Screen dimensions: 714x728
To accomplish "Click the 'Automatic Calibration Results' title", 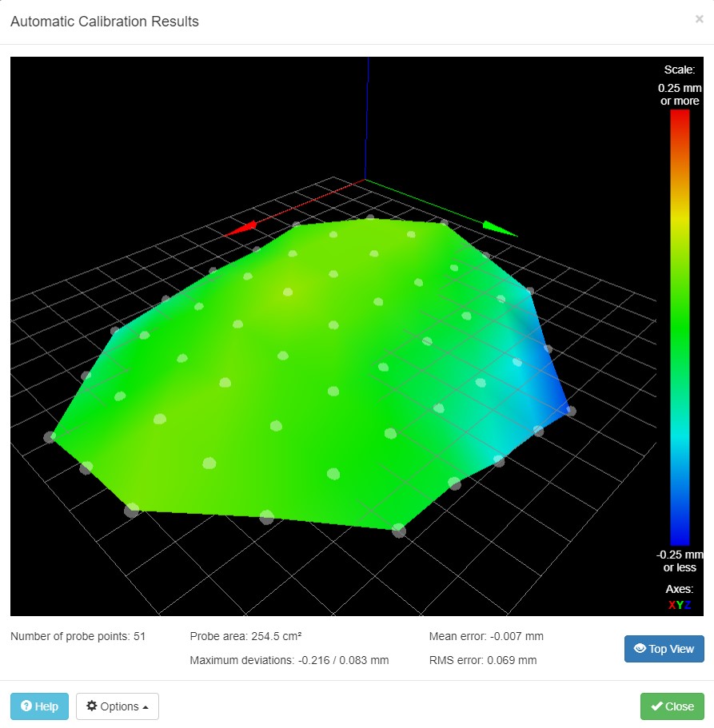I will coord(105,22).
